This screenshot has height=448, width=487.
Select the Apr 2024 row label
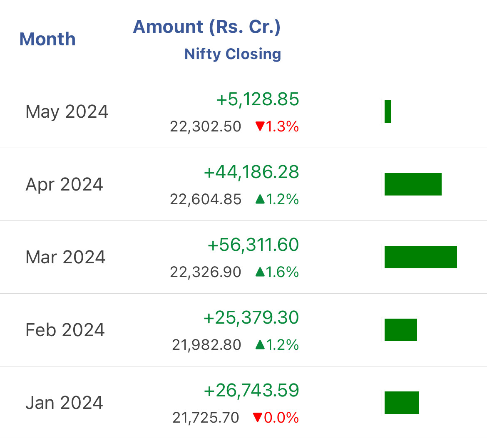(x=65, y=185)
